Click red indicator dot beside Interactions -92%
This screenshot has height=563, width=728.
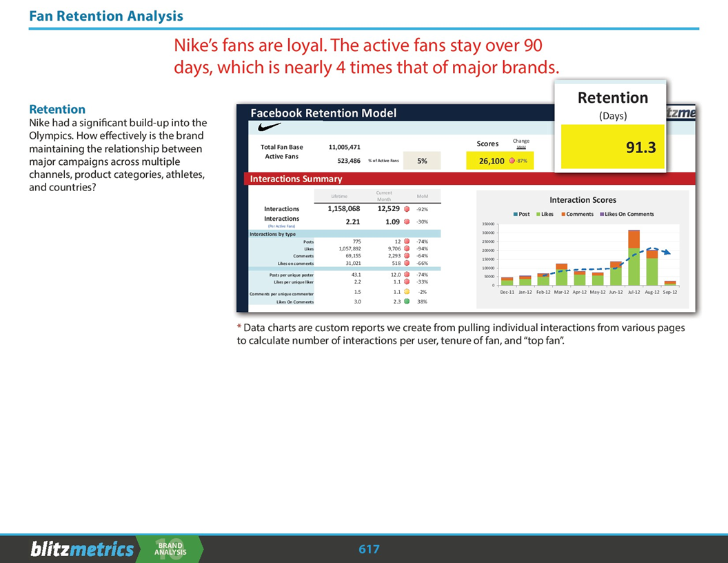[407, 209]
